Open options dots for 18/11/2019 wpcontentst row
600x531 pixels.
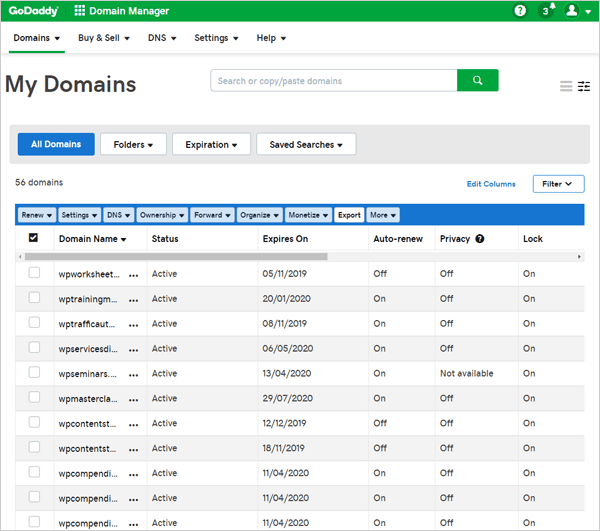pyautogui.click(x=134, y=450)
